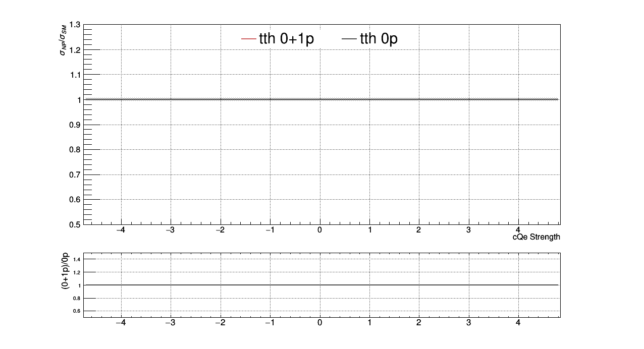Screen dimensions: 644x349
Task: Select the horizontal data curve in upper plot
Action: (322, 99)
